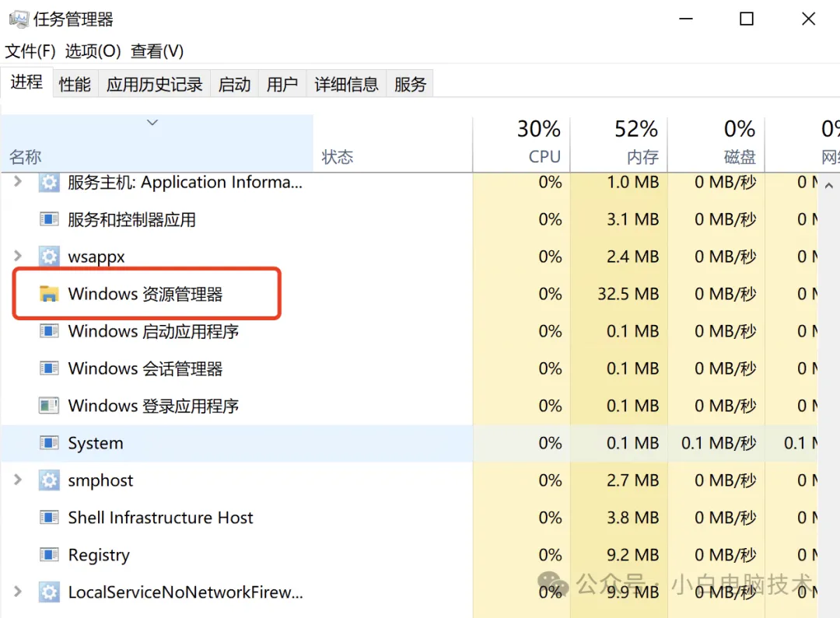Open the 文件(F) menu
Screen dimensions: 840x618
click(x=30, y=51)
